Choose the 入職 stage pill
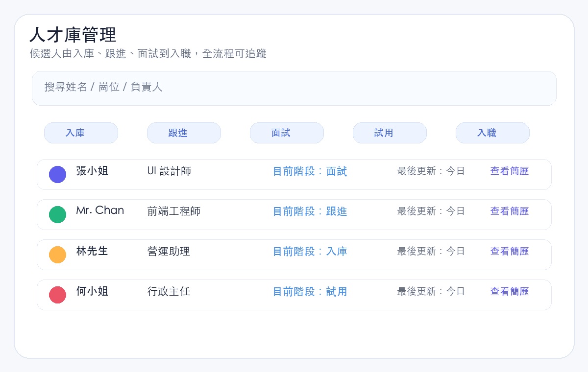 492,133
